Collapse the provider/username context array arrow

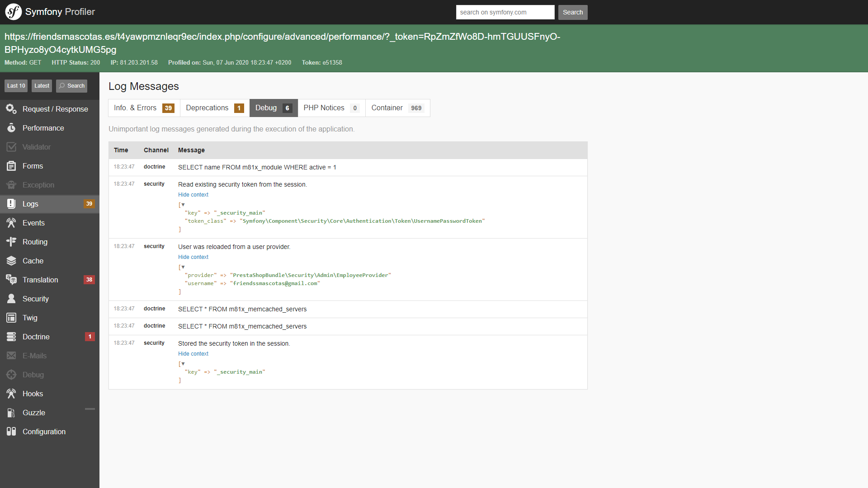[183, 267]
